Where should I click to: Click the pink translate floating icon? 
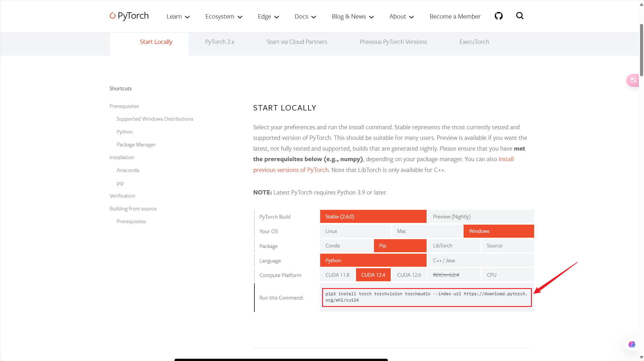pos(633,80)
